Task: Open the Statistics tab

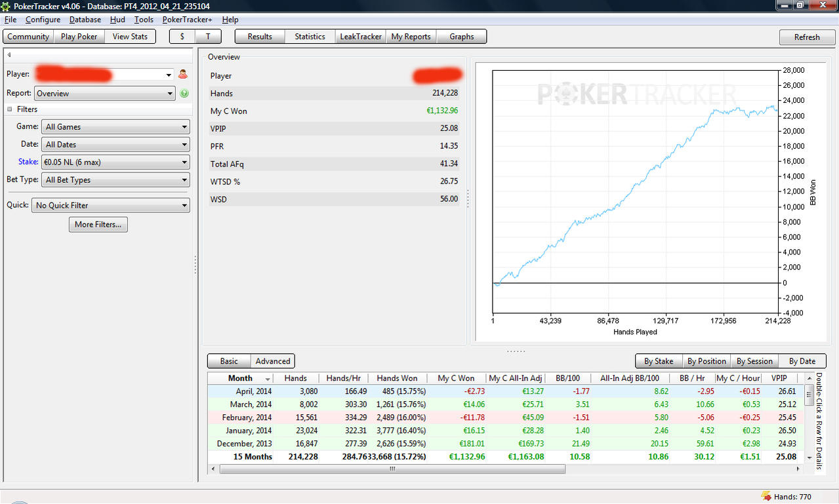Action: pos(310,37)
